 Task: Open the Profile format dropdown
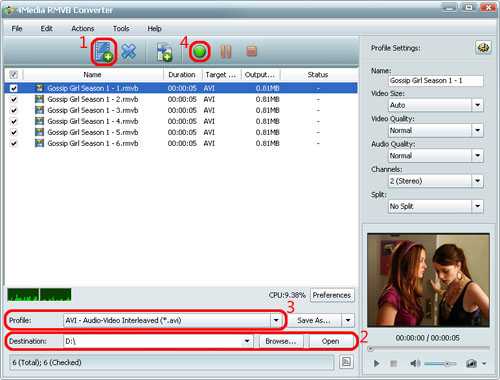click(x=276, y=320)
